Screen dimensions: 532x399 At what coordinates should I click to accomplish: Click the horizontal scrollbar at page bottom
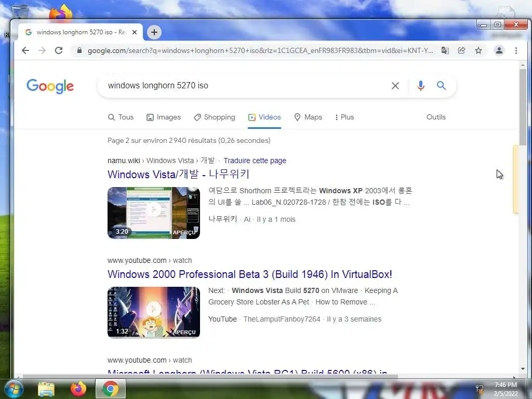click(210, 376)
